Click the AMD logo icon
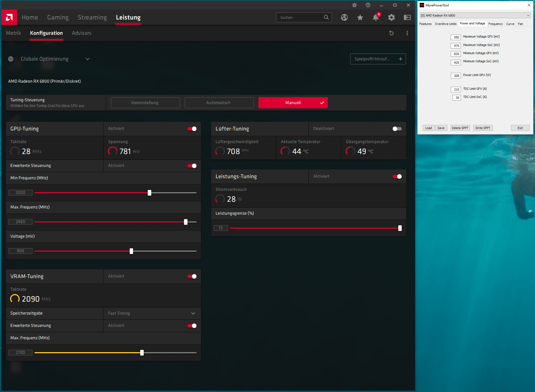The width and height of the screenshot is (535, 392). (9, 17)
